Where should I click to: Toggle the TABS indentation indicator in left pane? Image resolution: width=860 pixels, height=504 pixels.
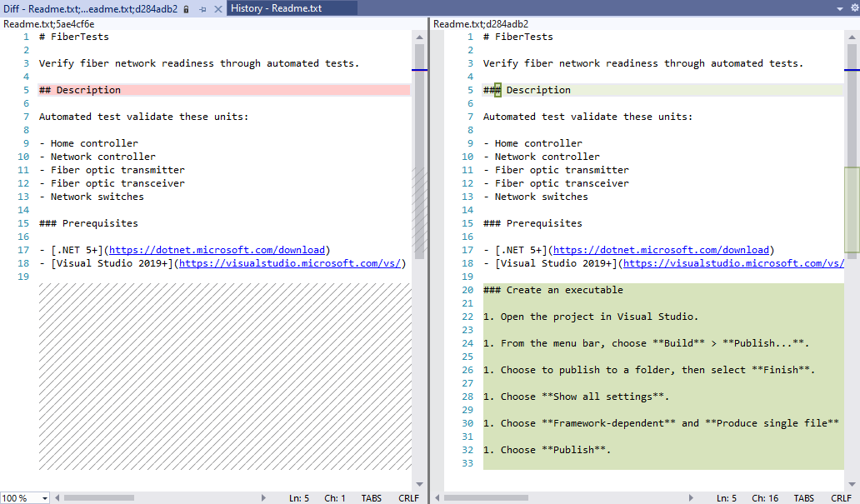tap(372, 497)
